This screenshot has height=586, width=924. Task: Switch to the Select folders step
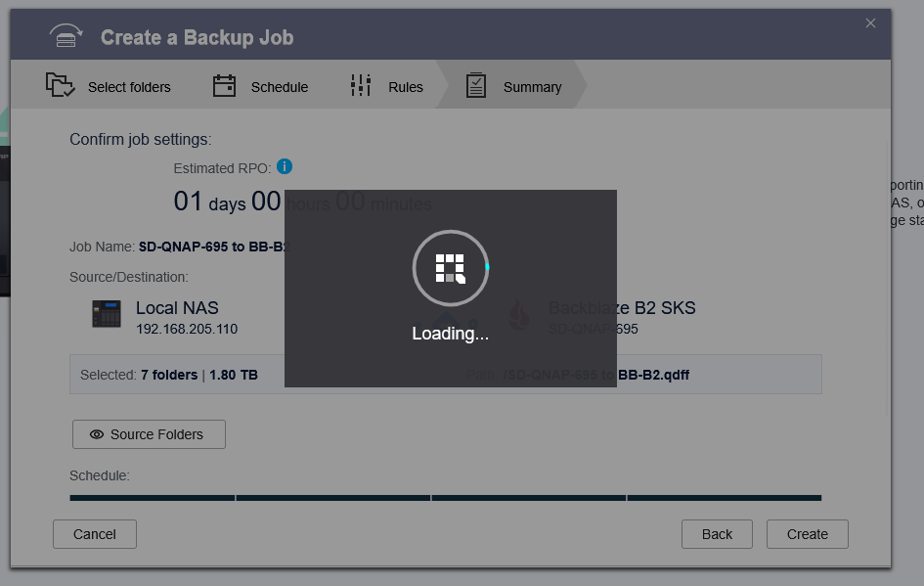click(x=128, y=86)
